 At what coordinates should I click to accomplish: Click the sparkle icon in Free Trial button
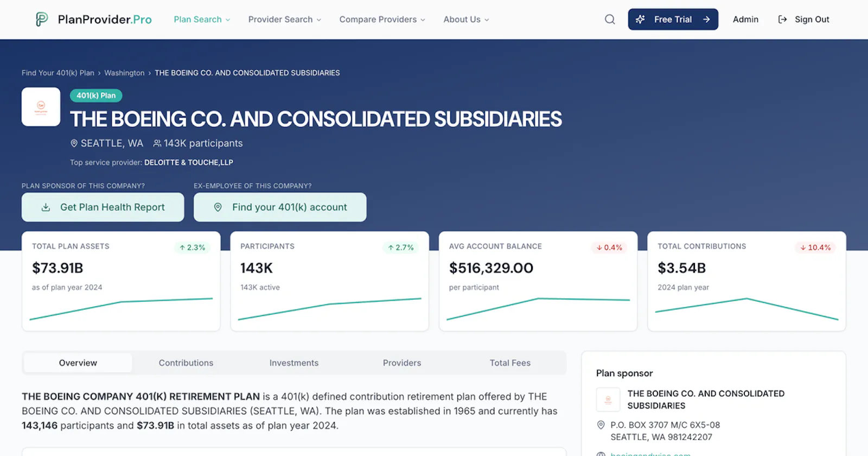pos(640,20)
